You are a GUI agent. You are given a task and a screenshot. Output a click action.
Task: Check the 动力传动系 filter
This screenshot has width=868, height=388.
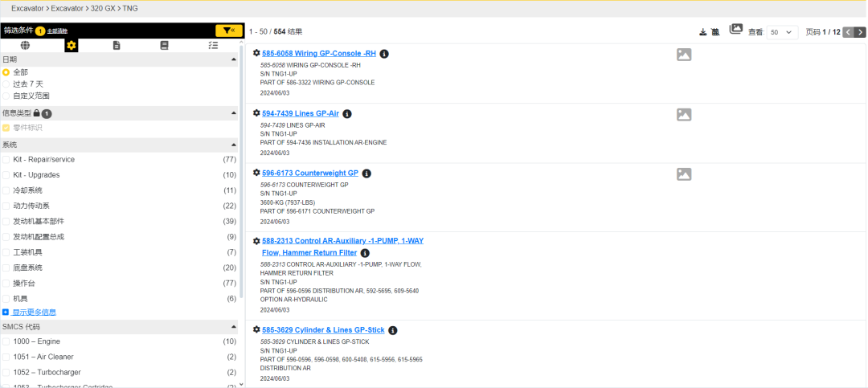[x=6, y=206]
